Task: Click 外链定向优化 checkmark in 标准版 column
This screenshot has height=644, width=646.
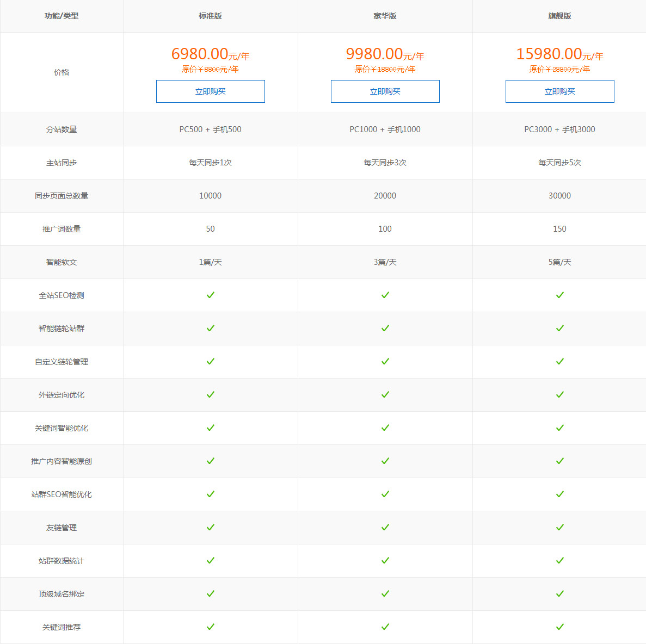Action: 210,394
